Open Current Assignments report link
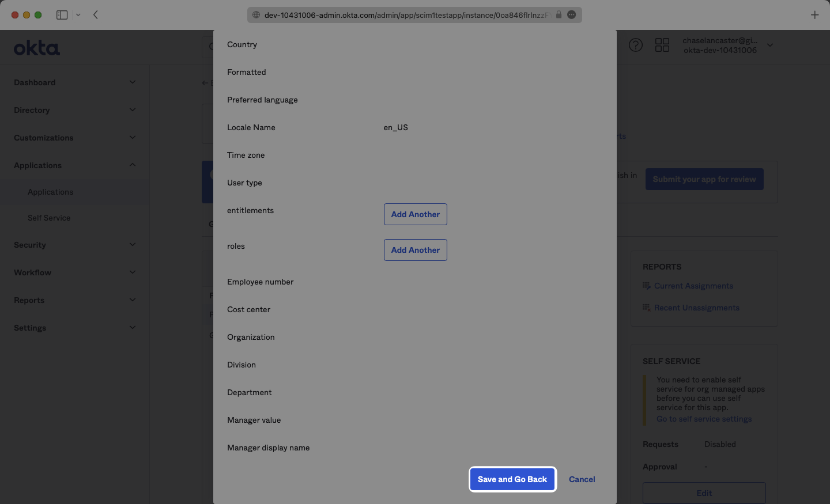Screen dimensions: 830x504 (693, 286)
